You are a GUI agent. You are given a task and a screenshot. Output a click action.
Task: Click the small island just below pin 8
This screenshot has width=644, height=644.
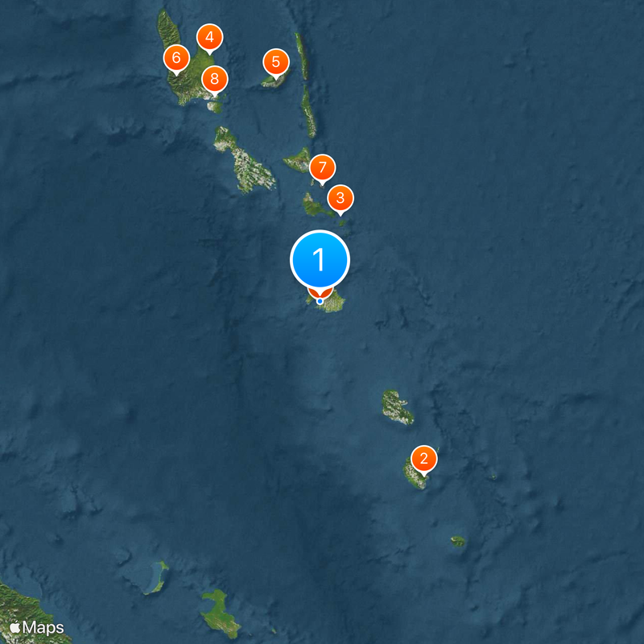click(215, 107)
